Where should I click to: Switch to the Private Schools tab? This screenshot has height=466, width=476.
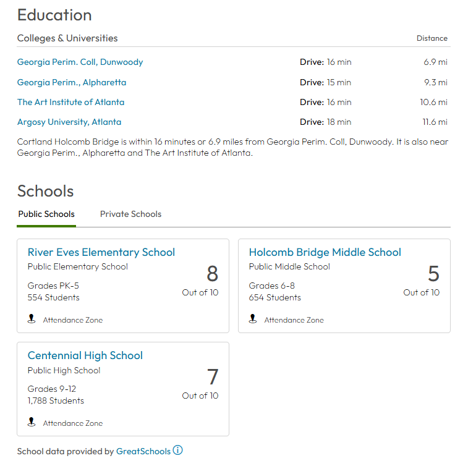(130, 214)
